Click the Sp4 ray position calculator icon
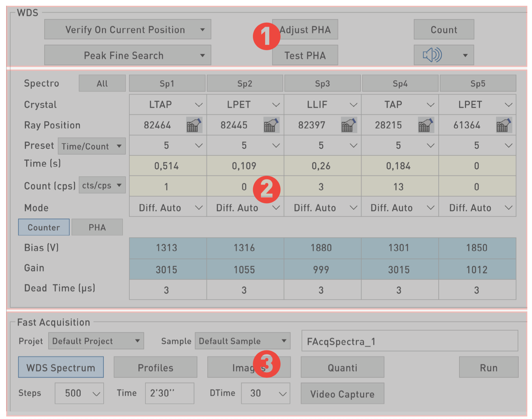The image size is (532, 419). pyautogui.click(x=426, y=125)
